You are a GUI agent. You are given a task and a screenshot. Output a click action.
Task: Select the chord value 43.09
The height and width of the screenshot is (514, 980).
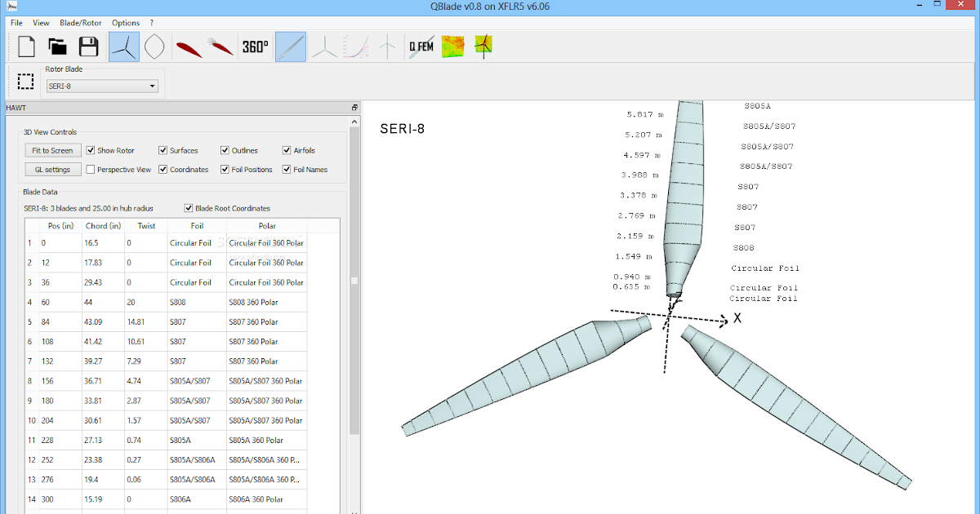103,321
